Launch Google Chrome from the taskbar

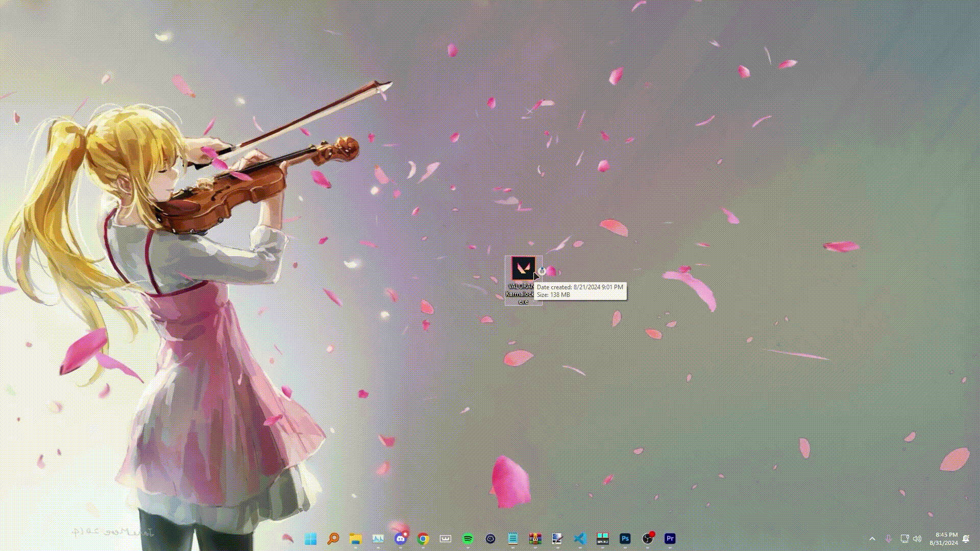click(x=423, y=539)
